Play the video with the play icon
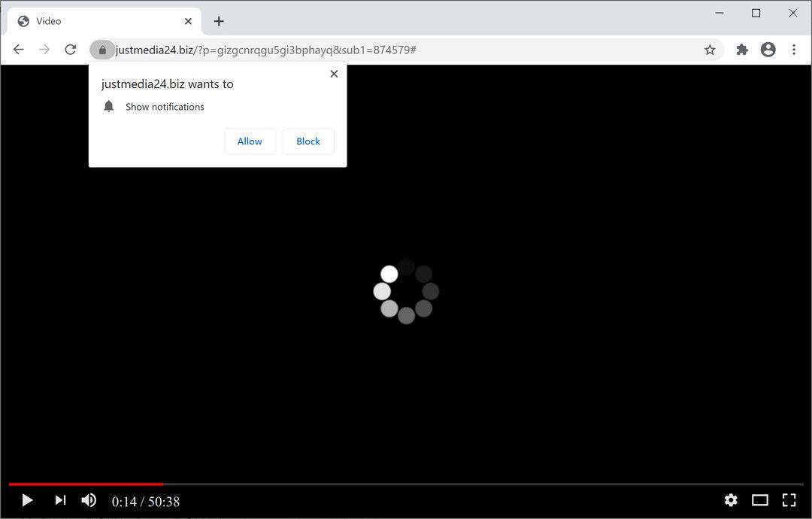The width and height of the screenshot is (812, 519). pyautogui.click(x=28, y=500)
